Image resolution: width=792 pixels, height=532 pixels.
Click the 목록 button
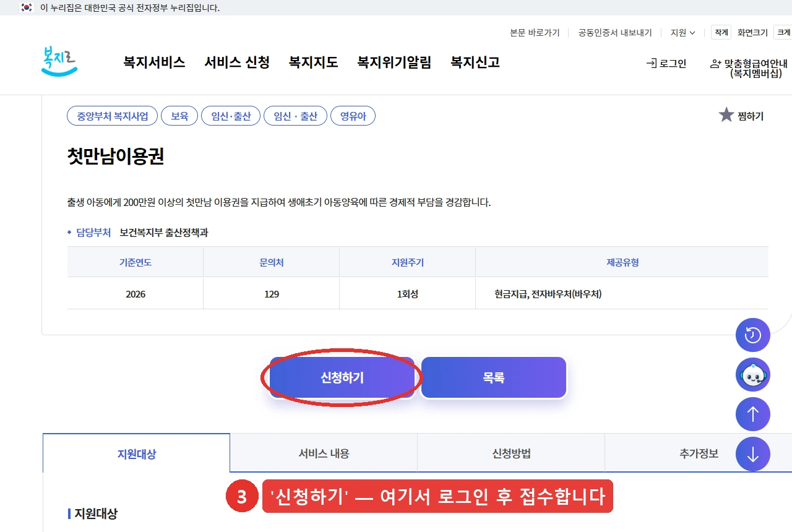point(494,377)
